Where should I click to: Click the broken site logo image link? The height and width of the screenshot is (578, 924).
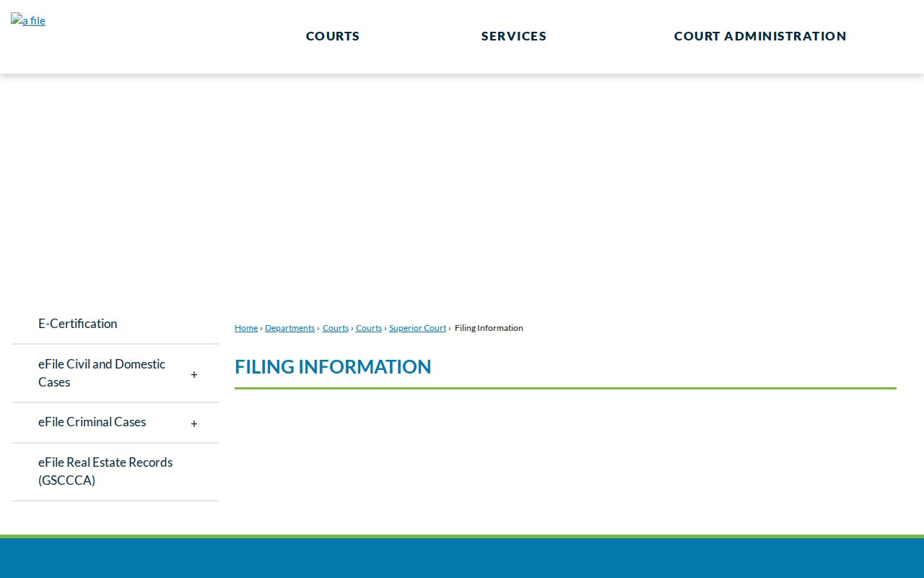click(x=28, y=20)
